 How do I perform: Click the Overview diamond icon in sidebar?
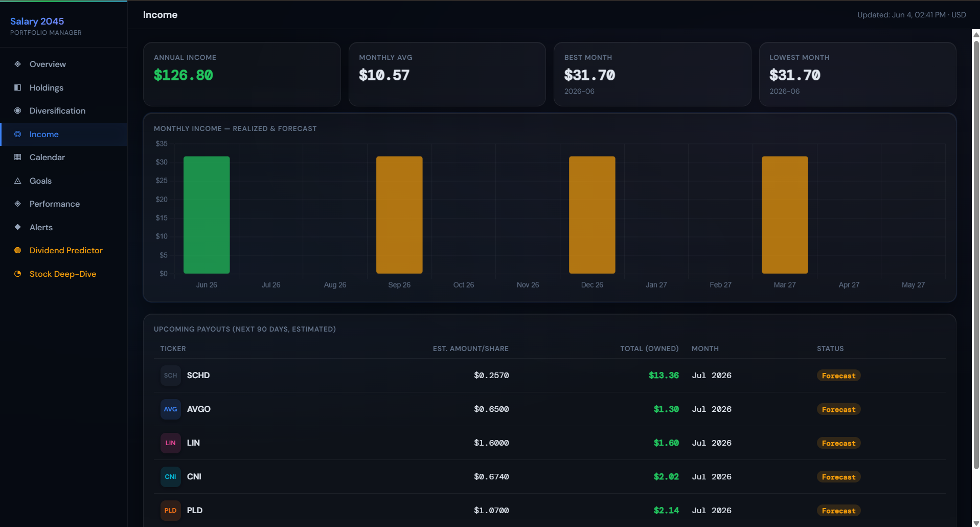[18, 64]
